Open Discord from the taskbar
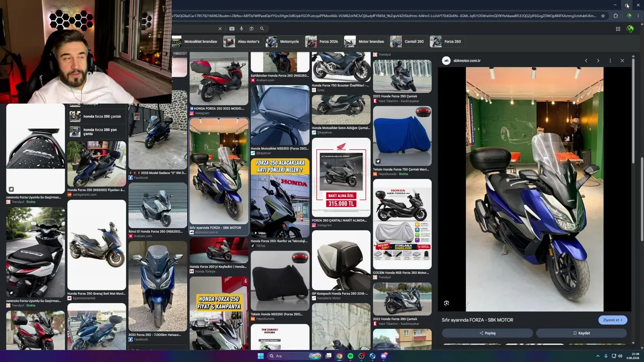 coord(384,356)
